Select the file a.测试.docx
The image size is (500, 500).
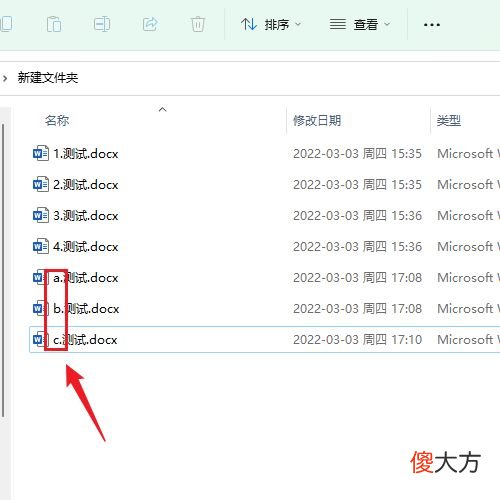(x=86, y=278)
